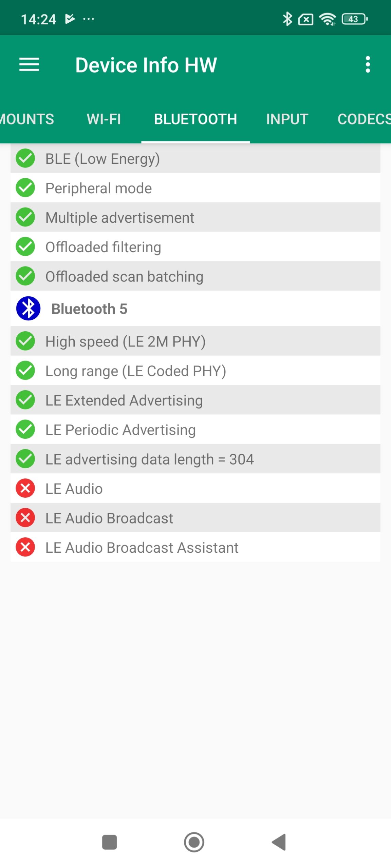Go to the MOUNTS tab
This screenshot has width=391, height=868.
(27, 119)
